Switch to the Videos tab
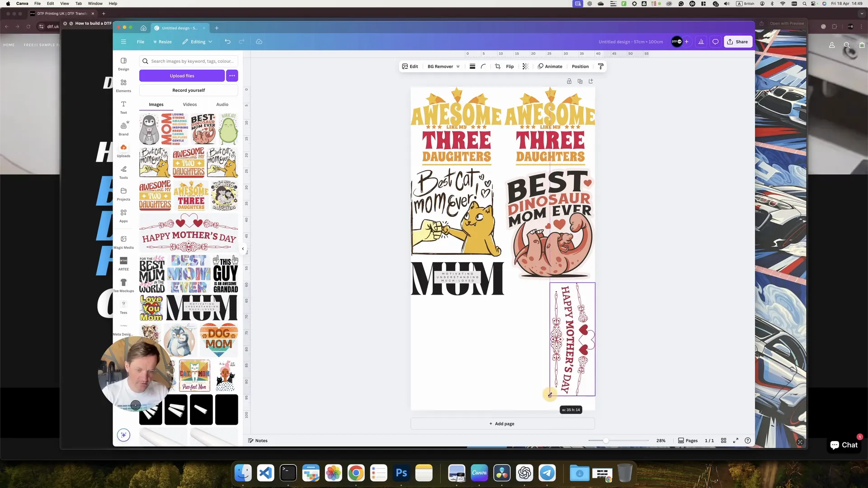868x488 pixels. [x=190, y=104]
